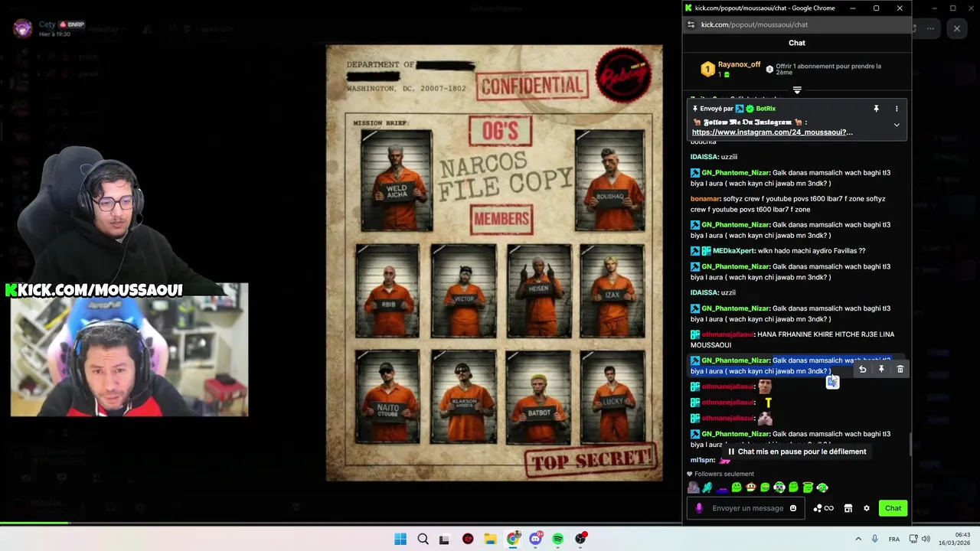The height and width of the screenshot is (551, 980).
Task: Open preview more options three dots
Action: click(930, 28)
